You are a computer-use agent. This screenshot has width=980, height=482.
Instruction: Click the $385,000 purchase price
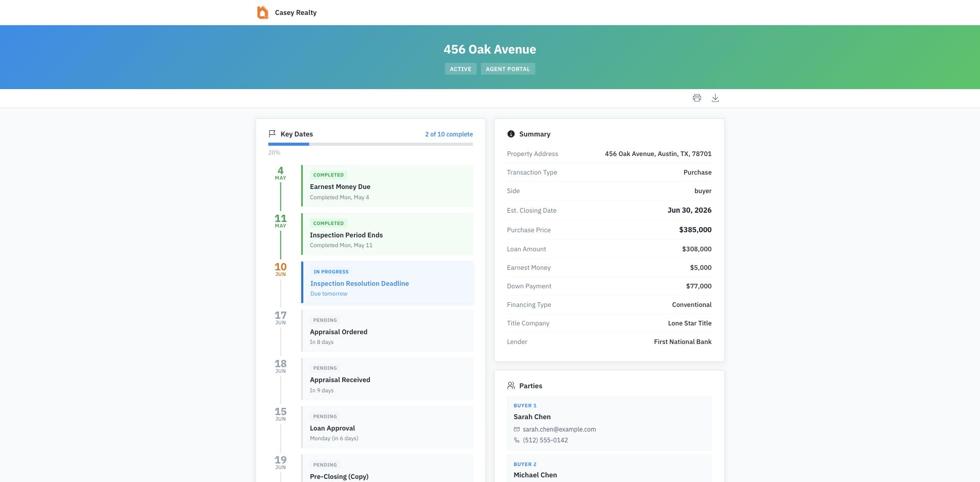[695, 230]
